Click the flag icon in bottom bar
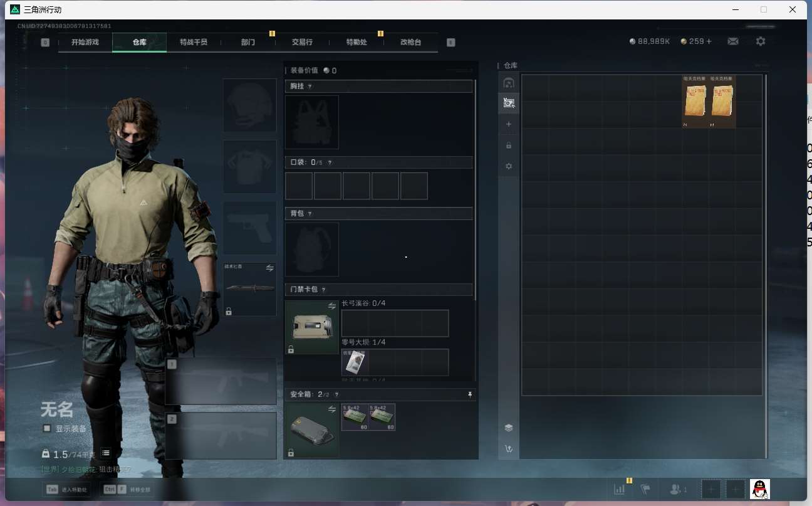Image resolution: width=812 pixels, height=506 pixels. (645, 489)
